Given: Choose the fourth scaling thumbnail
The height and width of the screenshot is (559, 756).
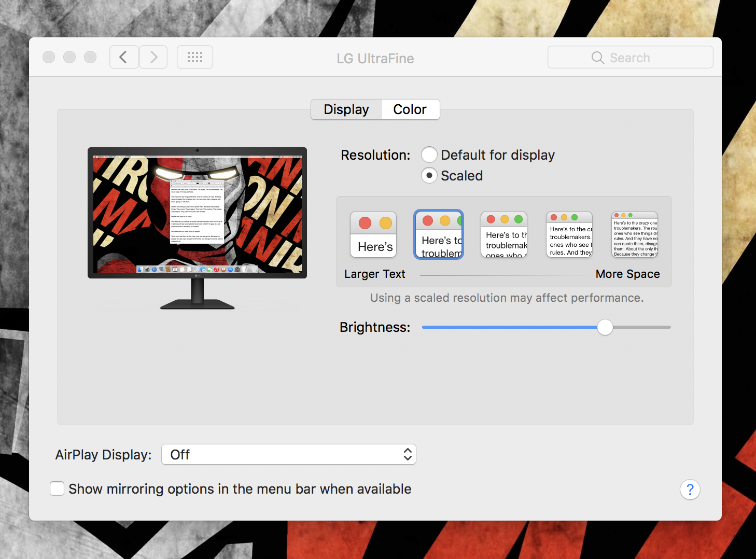Looking at the screenshot, I should [569, 234].
